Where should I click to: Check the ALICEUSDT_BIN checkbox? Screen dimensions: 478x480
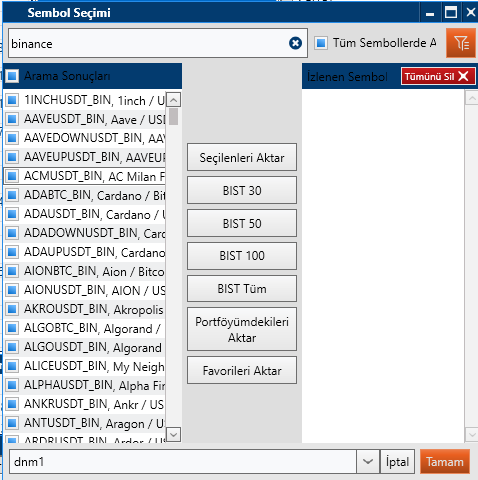(12, 366)
